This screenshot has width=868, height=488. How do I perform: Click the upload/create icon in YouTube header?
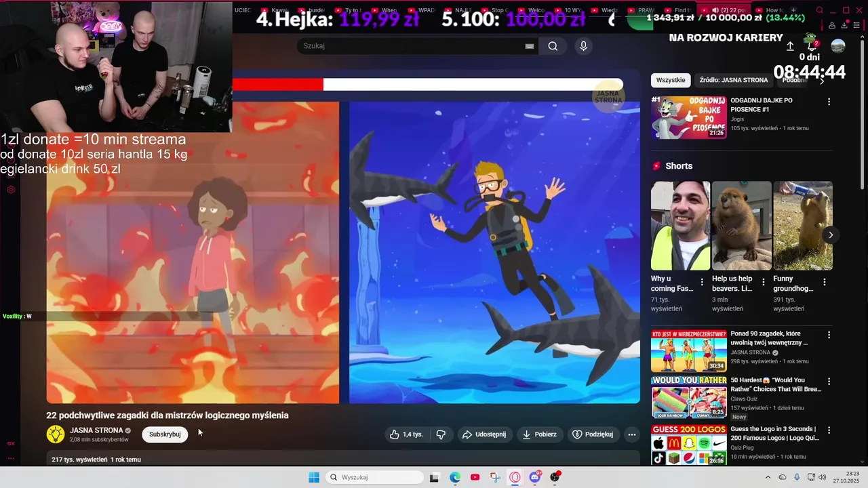pyautogui.click(x=790, y=46)
